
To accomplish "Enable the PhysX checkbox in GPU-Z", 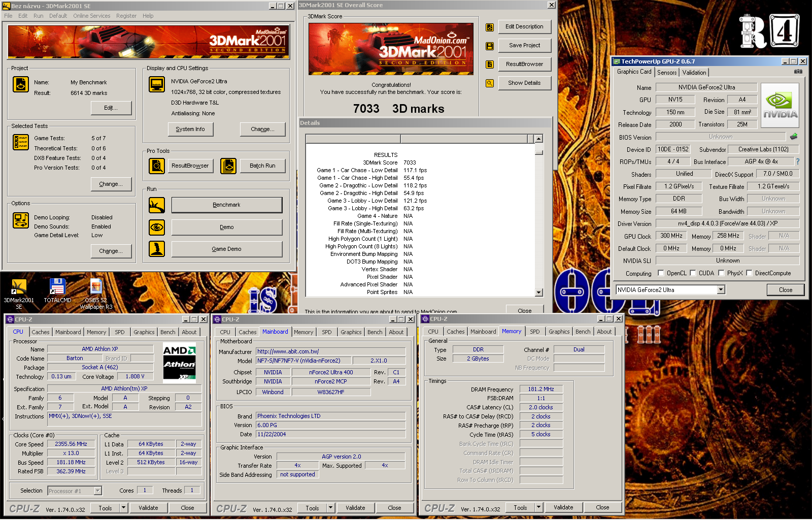I will click(721, 273).
